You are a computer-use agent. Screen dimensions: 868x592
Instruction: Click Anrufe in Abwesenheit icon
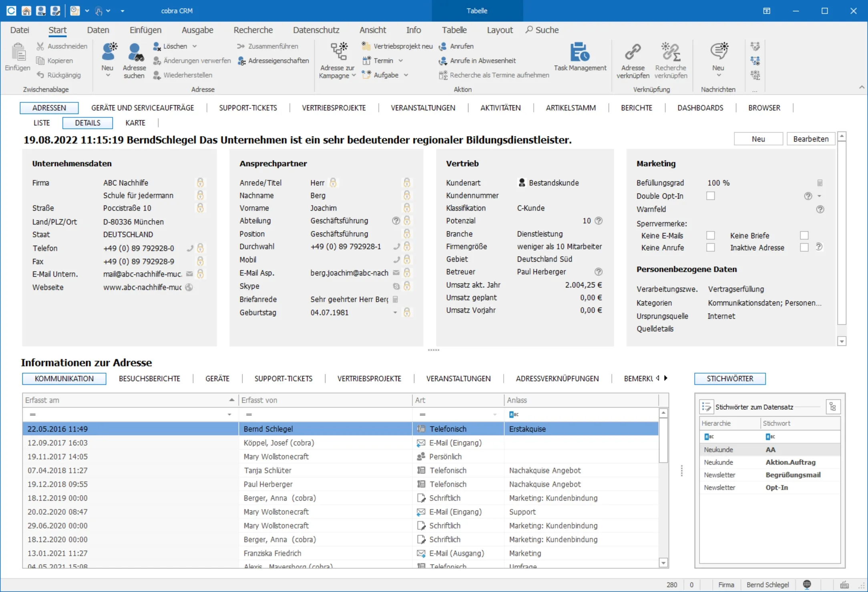tap(442, 61)
